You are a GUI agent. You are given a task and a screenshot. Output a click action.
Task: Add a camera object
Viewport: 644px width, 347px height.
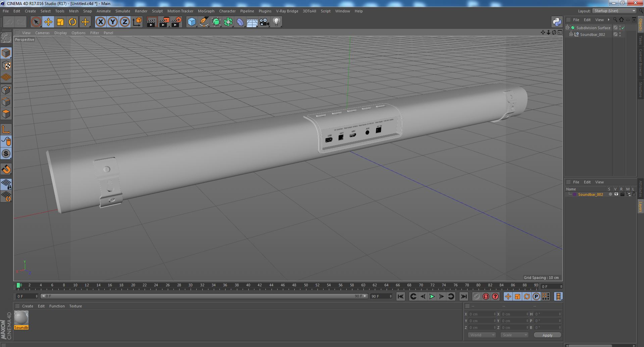(264, 22)
